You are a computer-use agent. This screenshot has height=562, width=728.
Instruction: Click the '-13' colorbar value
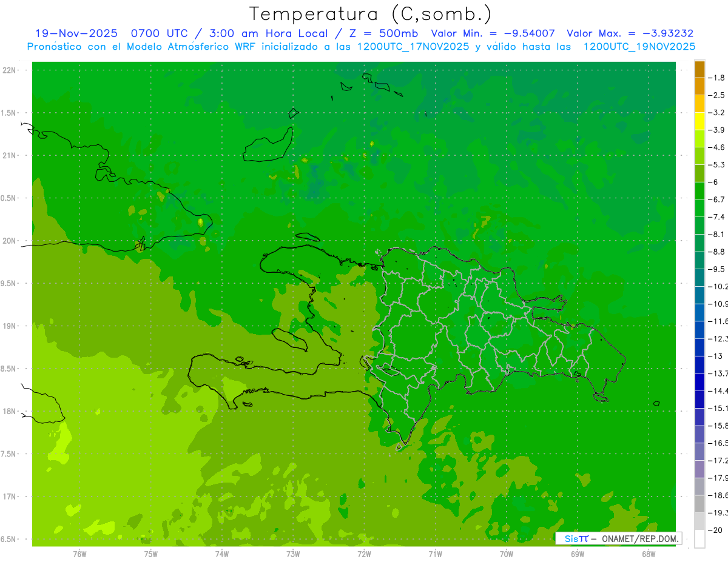(x=715, y=356)
